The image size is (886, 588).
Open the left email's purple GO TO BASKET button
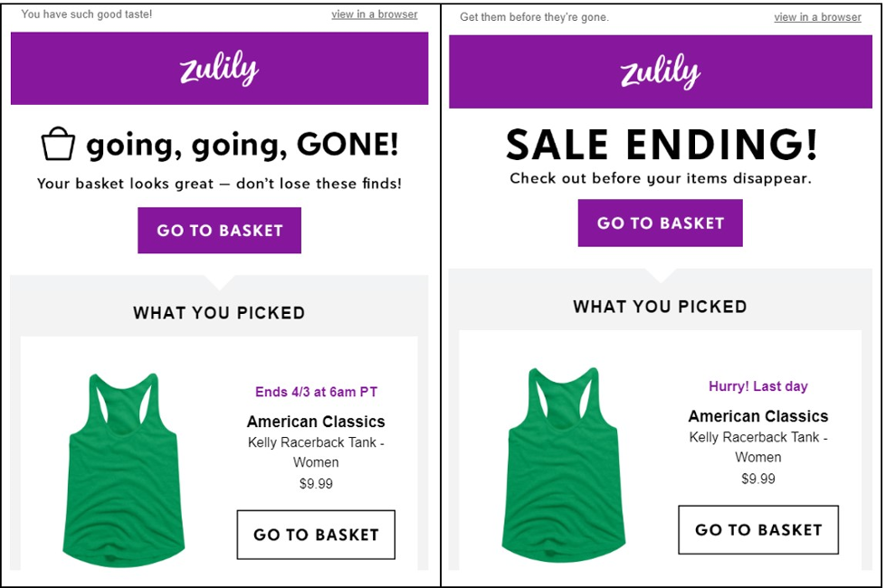pos(218,231)
